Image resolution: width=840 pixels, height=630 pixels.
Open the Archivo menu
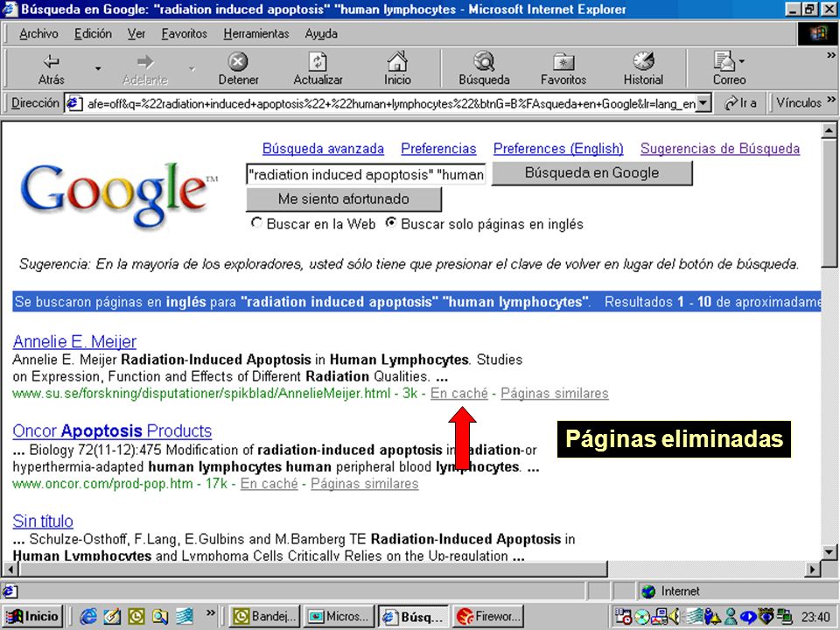pos(38,34)
